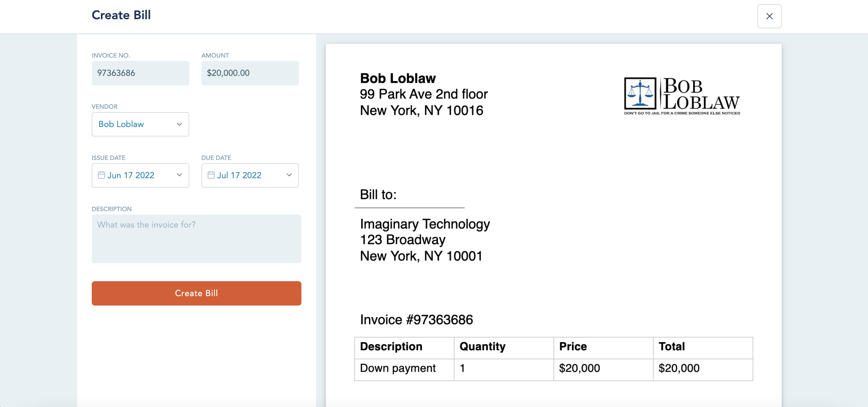The image size is (868, 407).
Task: Click the Quantity column header
Action: tap(482, 346)
